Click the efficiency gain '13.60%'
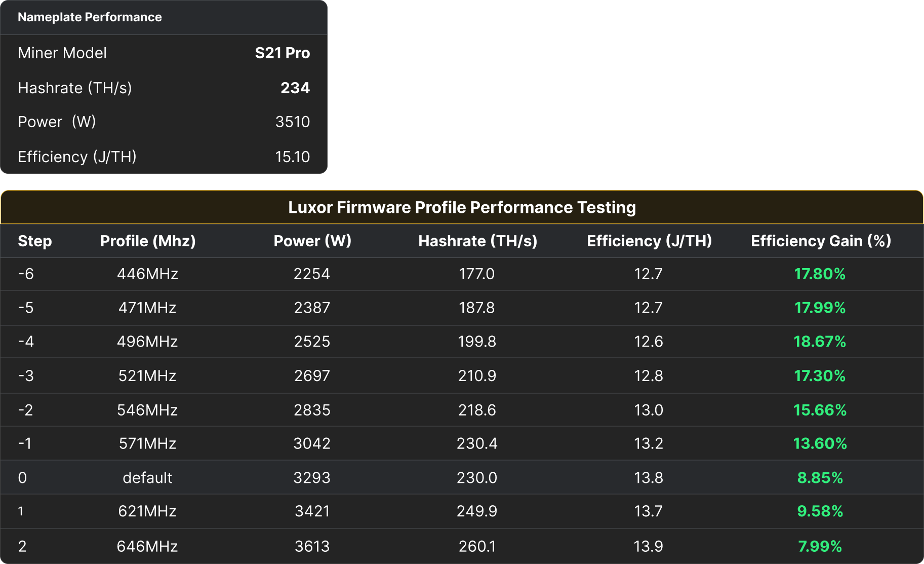 coord(820,443)
